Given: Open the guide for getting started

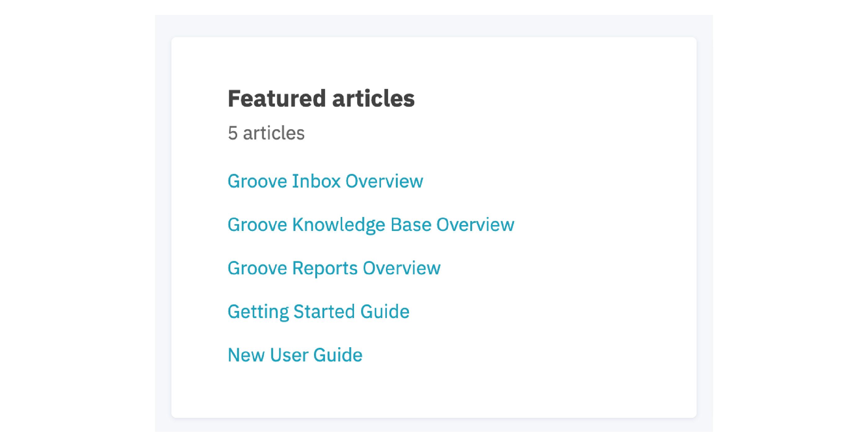Looking at the screenshot, I should [x=318, y=311].
